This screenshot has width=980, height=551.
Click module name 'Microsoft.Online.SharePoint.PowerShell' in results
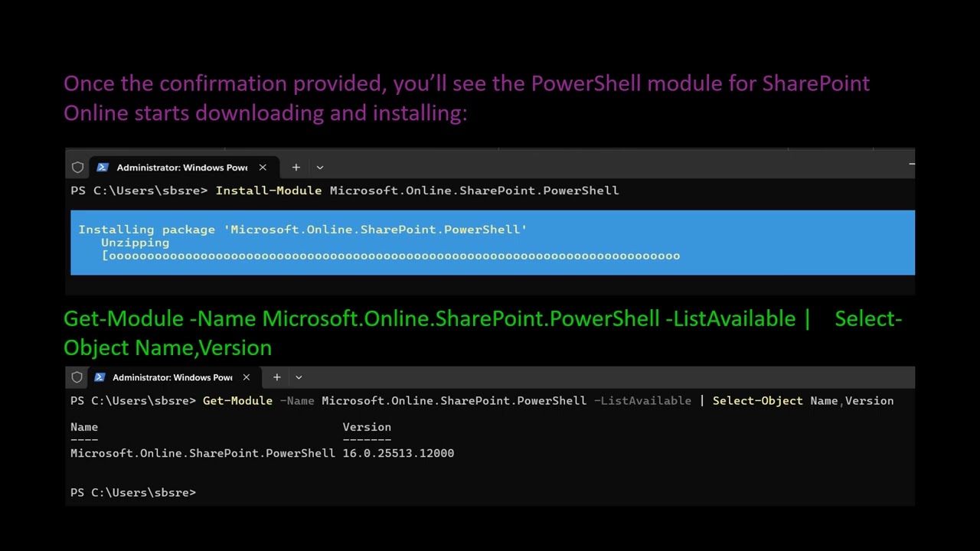click(203, 453)
